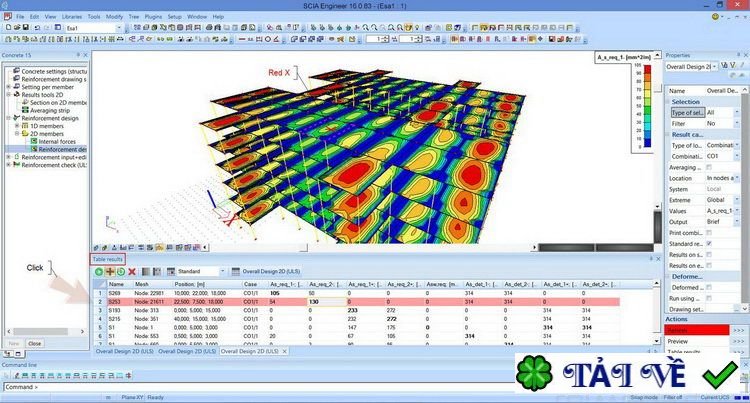Click the Save floppy-disk icon
This screenshot has height=403, width=750.
(26, 28)
